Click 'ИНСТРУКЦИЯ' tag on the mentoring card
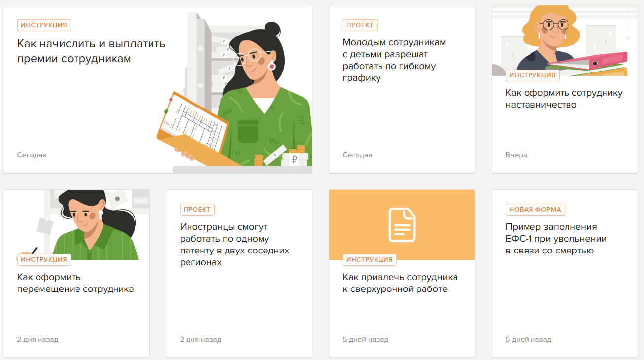The height and width of the screenshot is (360, 644). [x=532, y=75]
